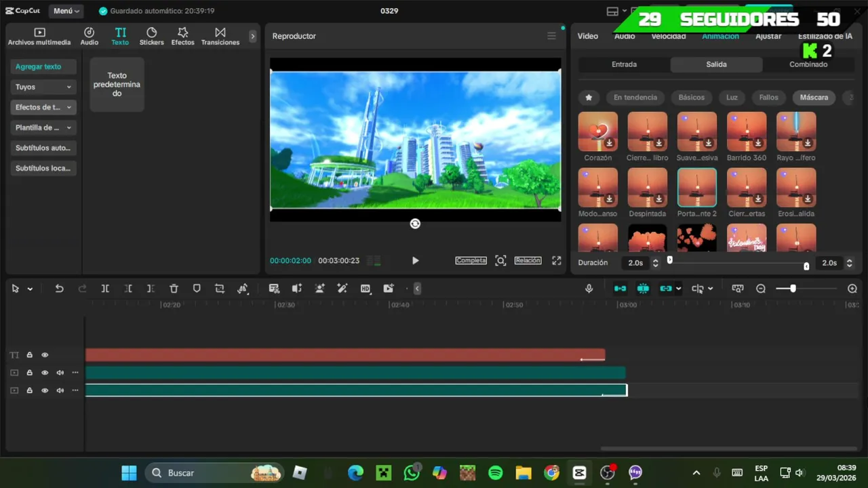Click the selection arrow pointer tool
The image size is (868, 488).
click(15, 289)
